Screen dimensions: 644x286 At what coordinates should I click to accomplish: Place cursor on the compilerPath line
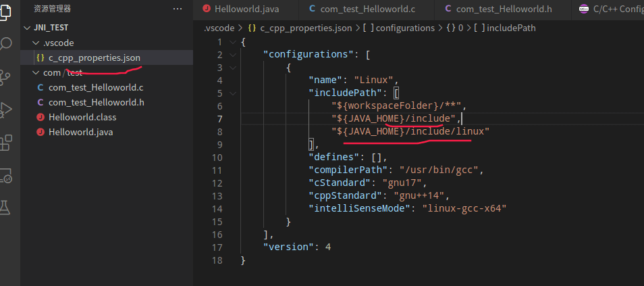pos(405,170)
